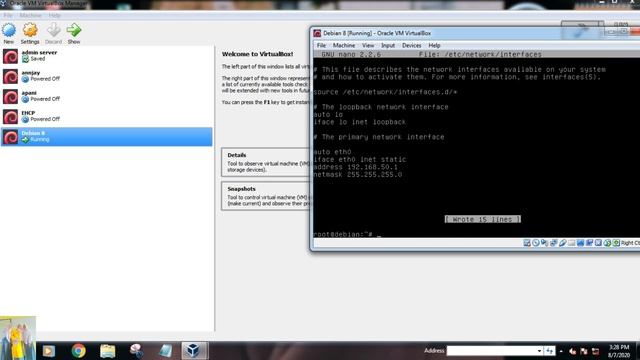Click the taskbar Address input field
The image size is (640, 360).
[494, 351]
